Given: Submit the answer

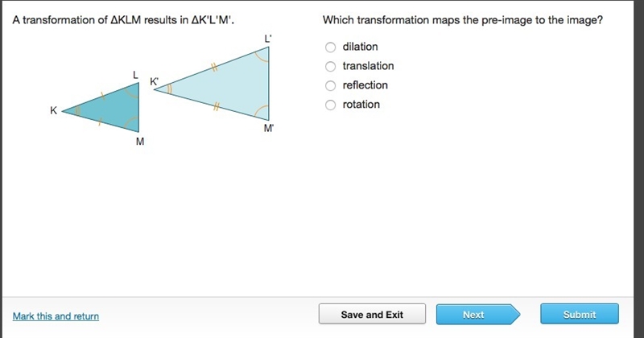Looking at the screenshot, I should pos(580,315).
